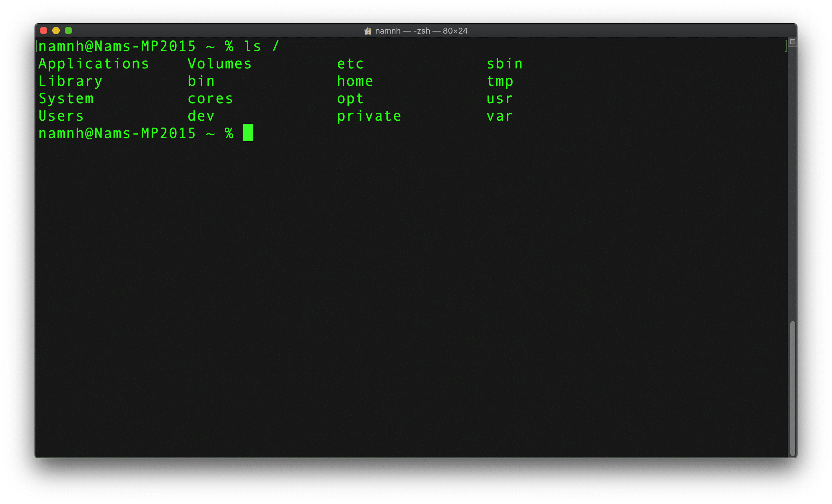The image size is (832, 504).
Task: Click the 'ls /' command text
Action: tap(262, 46)
